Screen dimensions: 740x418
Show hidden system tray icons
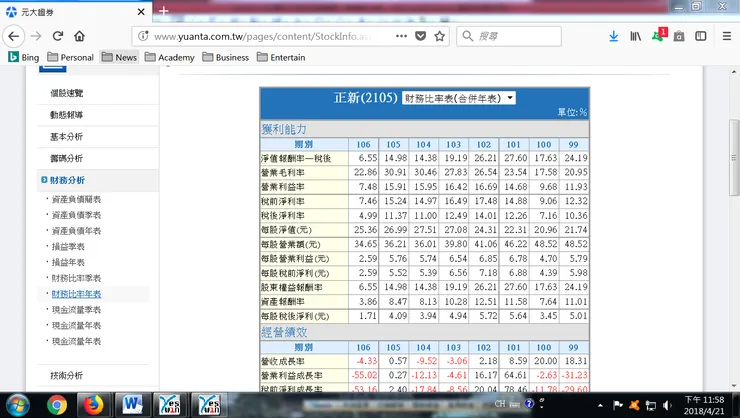coord(600,405)
